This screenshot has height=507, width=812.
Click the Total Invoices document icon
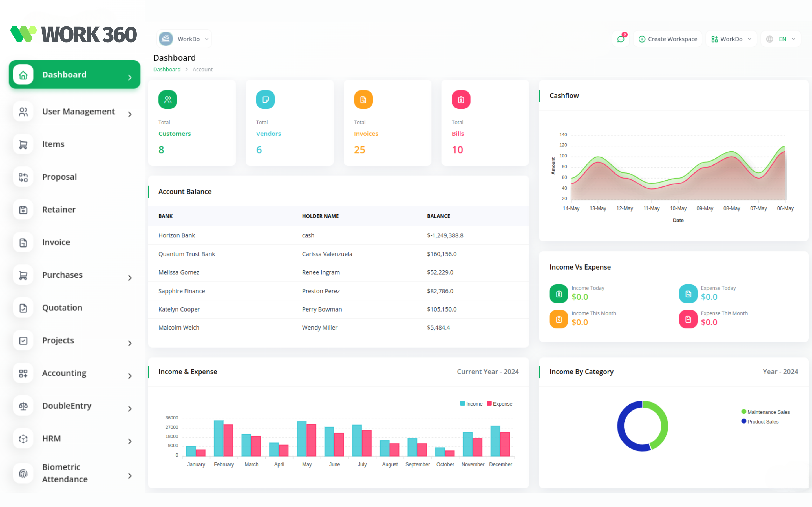click(x=363, y=100)
